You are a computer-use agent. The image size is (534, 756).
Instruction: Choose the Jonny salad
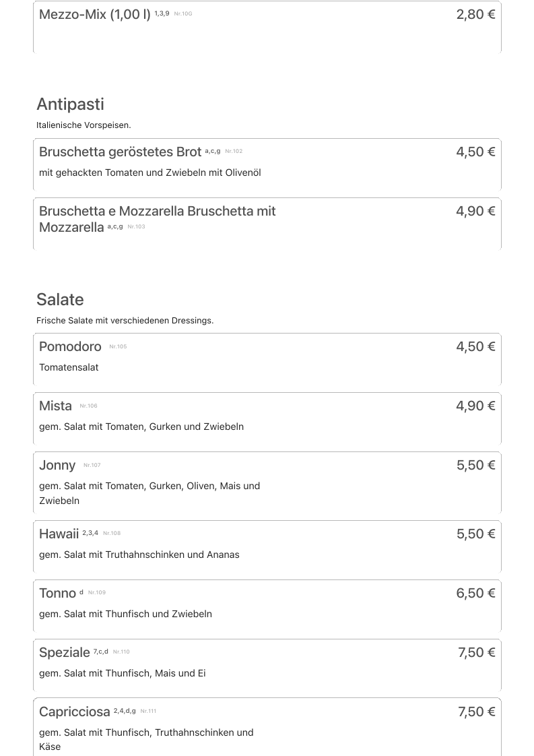point(57,466)
